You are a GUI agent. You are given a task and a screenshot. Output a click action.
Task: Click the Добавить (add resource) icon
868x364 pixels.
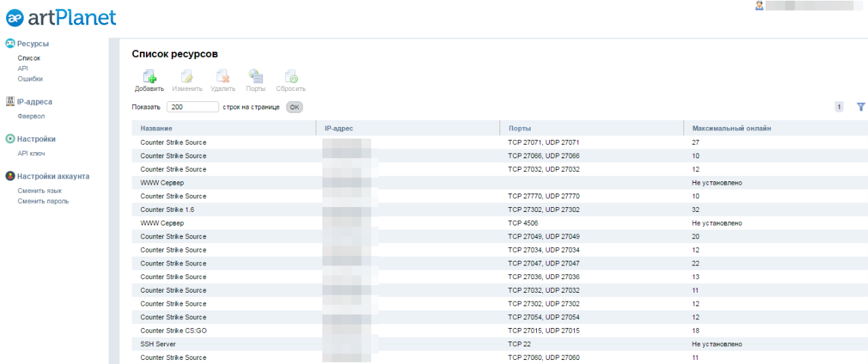pyautogui.click(x=149, y=77)
